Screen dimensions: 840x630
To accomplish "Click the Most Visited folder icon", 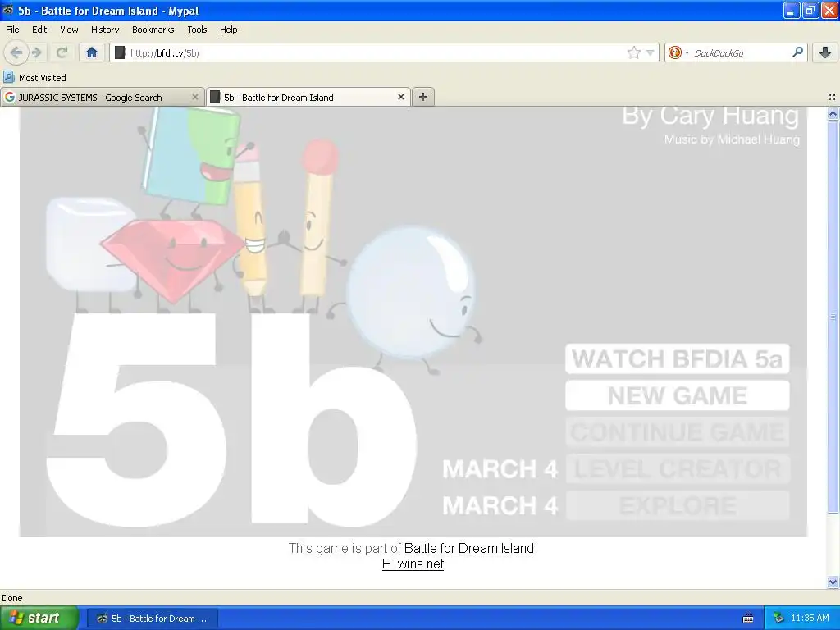I will [8, 77].
